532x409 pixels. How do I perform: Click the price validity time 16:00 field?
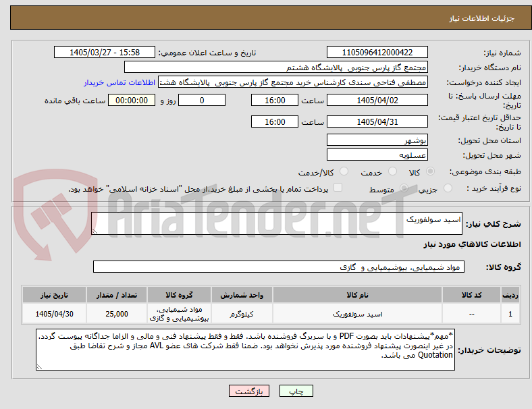pos(275,121)
